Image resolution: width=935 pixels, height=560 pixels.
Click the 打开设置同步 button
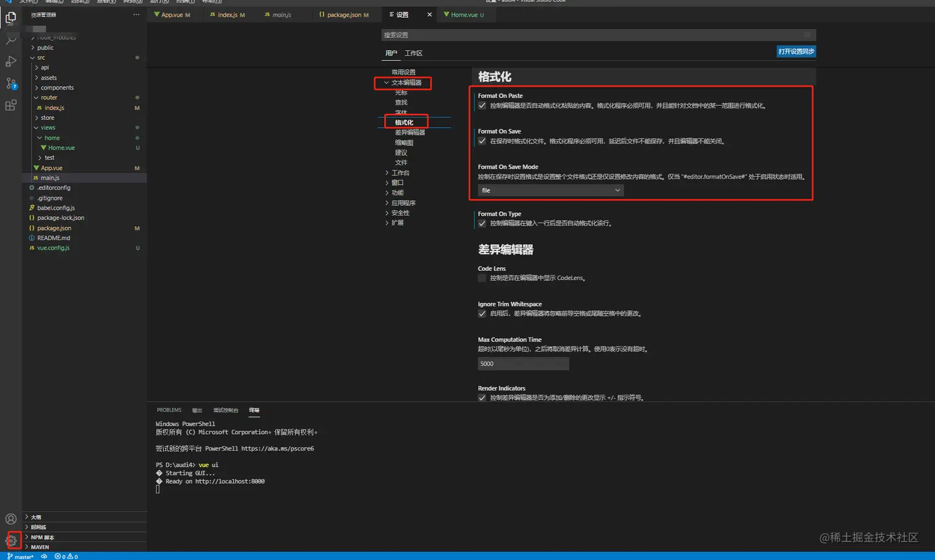[796, 51]
